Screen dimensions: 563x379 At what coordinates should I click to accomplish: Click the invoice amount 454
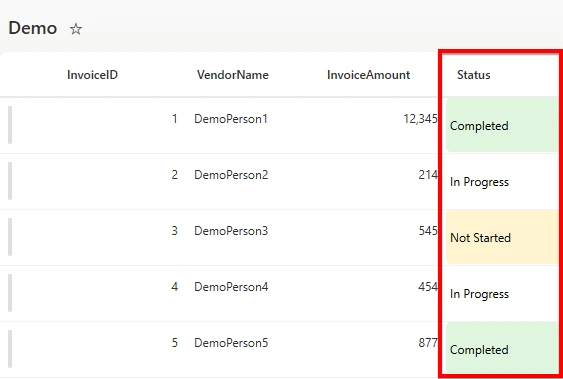tap(428, 287)
